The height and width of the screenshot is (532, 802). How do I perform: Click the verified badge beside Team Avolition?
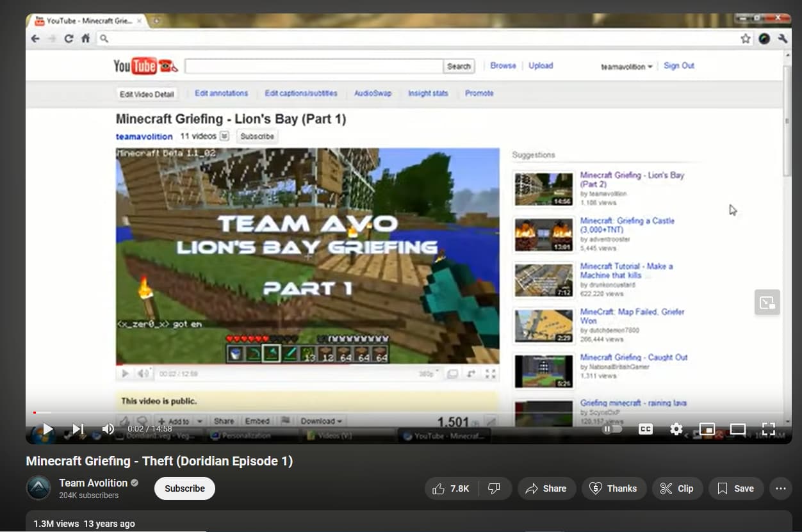(135, 483)
